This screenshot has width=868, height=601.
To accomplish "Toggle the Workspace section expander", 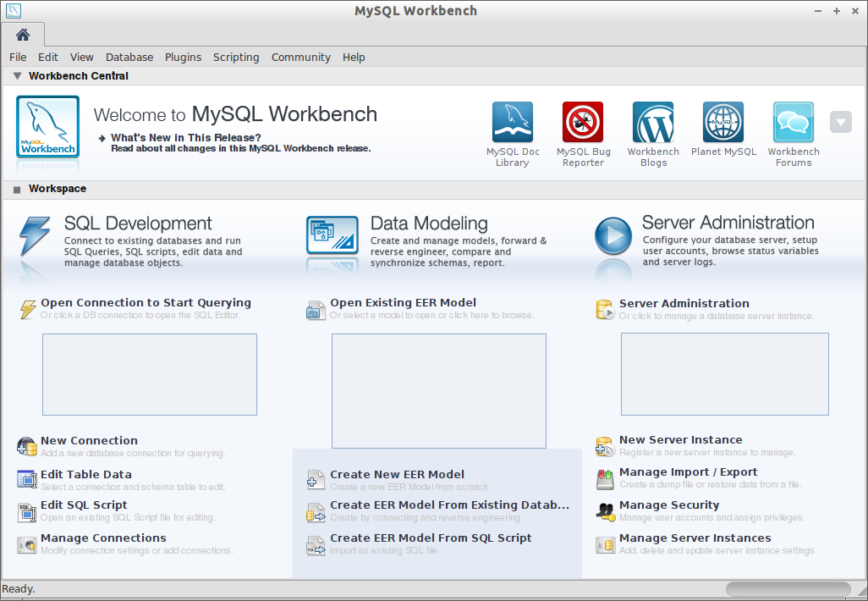I will [17, 190].
